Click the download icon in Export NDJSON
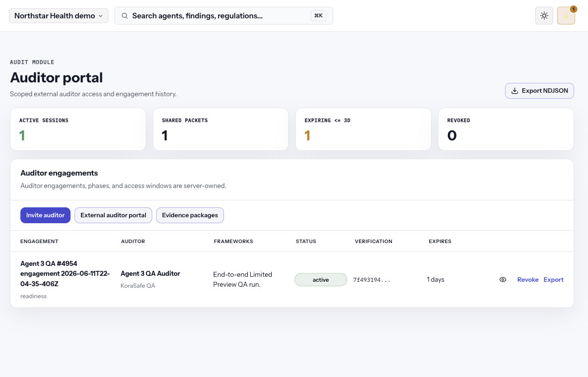588x377 pixels. (515, 91)
